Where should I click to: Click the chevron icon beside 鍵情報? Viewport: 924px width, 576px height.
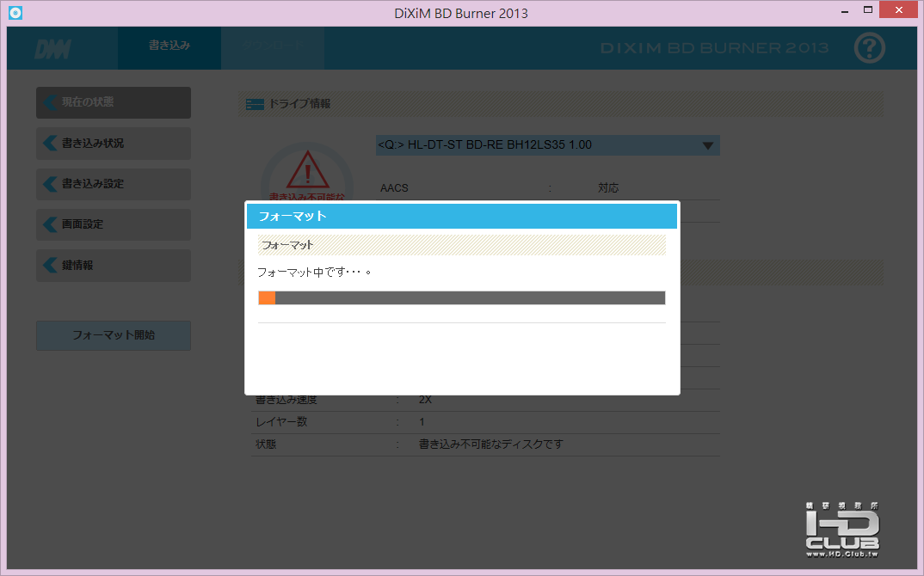pyautogui.click(x=50, y=265)
